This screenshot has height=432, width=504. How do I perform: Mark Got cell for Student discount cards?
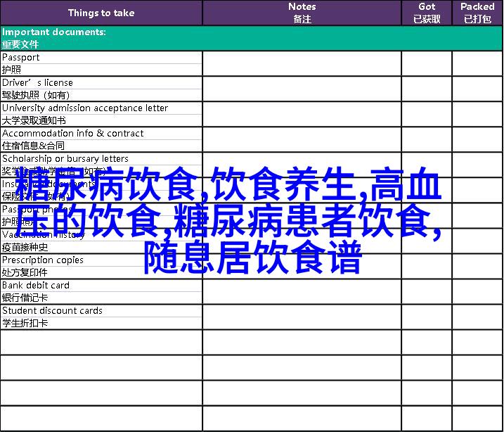click(x=426, y=317)
